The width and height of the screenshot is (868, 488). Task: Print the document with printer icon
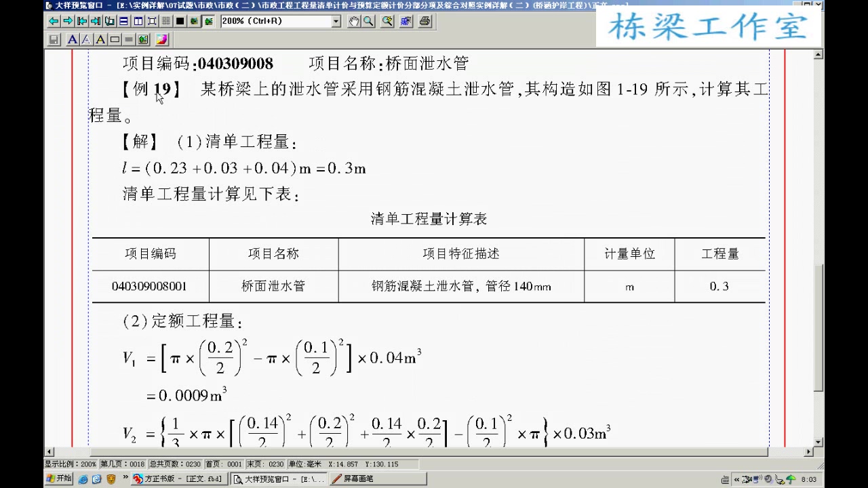coord(425,21)
